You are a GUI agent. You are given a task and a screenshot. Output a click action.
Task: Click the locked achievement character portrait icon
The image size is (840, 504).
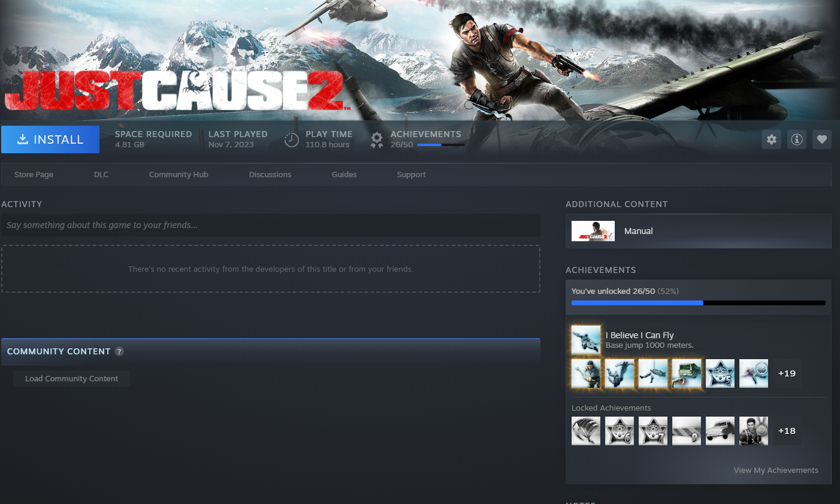click(754, 431)
